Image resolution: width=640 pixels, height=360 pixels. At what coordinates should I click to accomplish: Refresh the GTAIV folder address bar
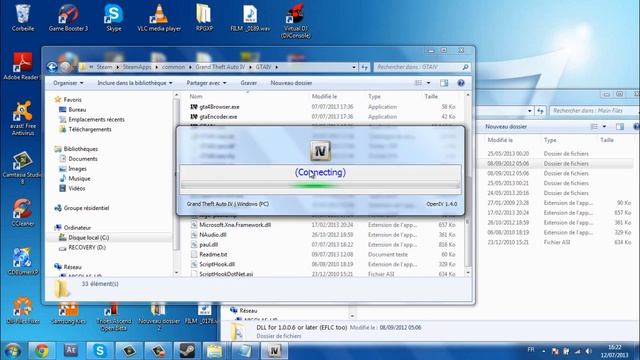pyautogui.click(x=364, y=67)
